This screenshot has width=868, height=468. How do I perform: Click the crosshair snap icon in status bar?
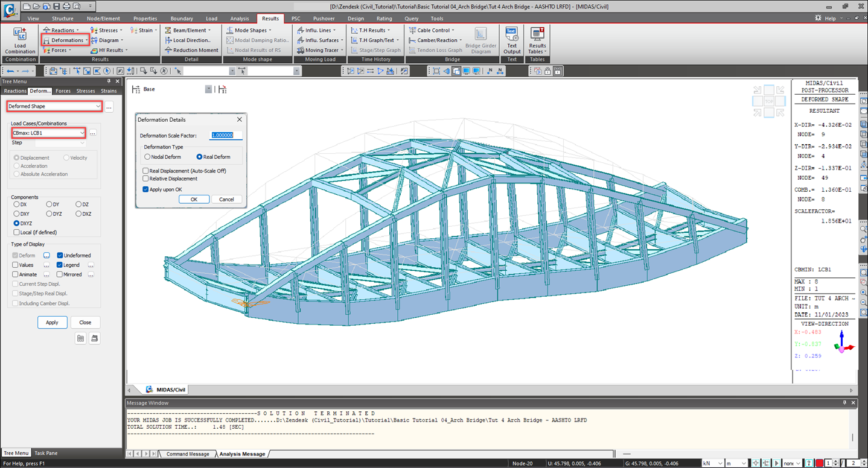756,463
